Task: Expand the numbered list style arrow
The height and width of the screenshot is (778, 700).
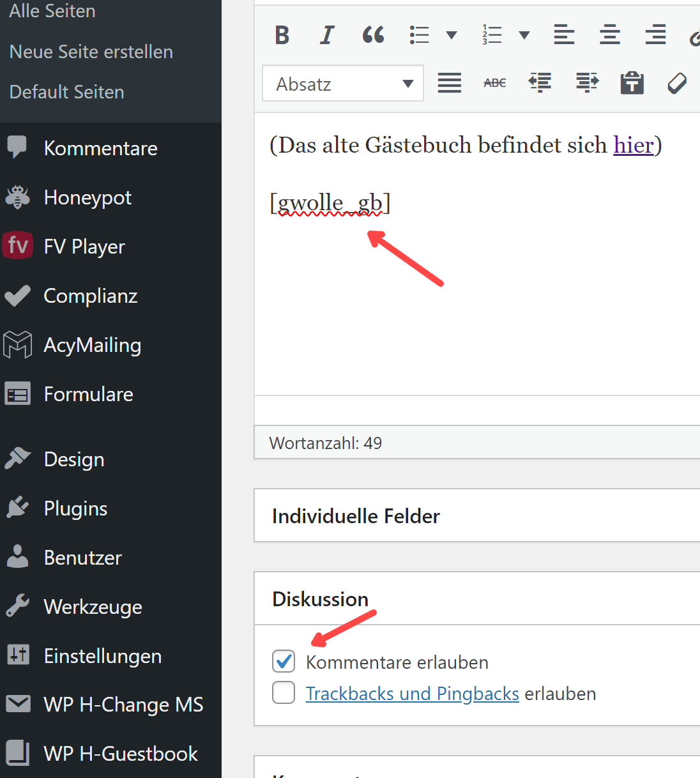Action: pos(524,35)
